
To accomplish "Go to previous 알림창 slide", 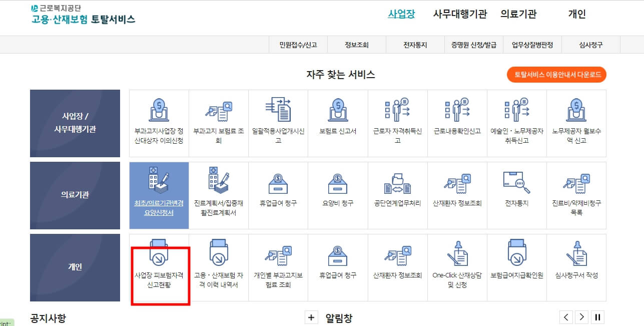I will pyautogui.click(x=566, y=317).
